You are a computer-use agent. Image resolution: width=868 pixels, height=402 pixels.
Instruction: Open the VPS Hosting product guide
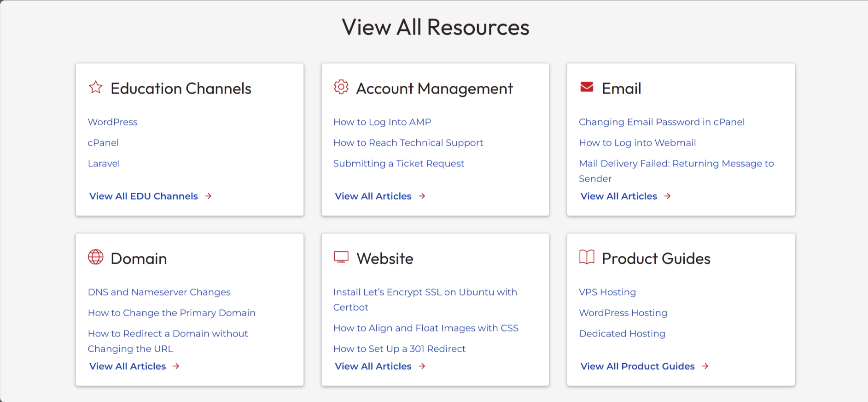[607, 292]
